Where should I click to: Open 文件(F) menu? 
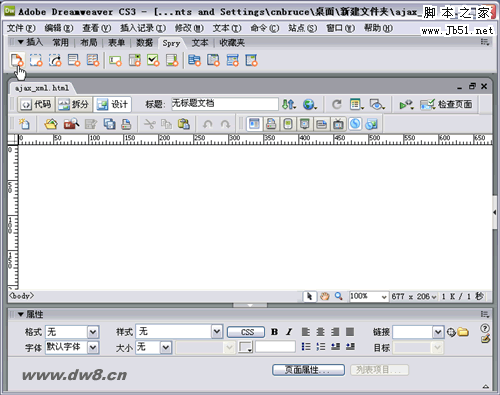(x=21, y=28)
